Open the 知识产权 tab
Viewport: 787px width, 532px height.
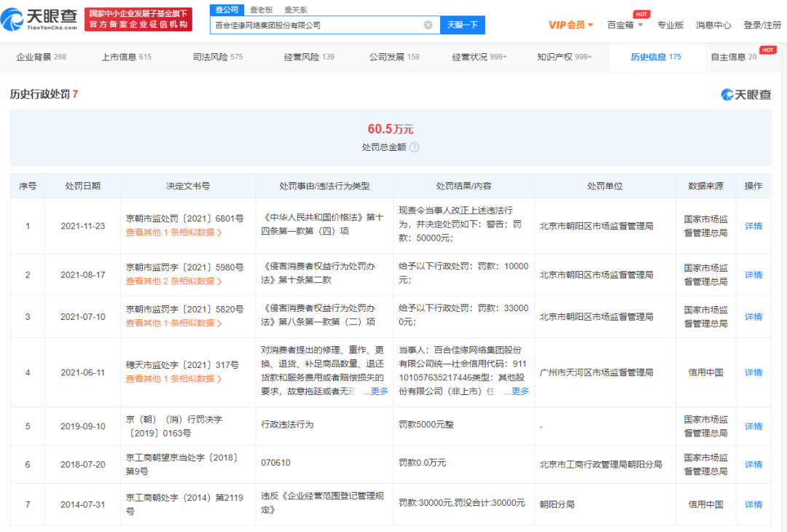point(565,58)
